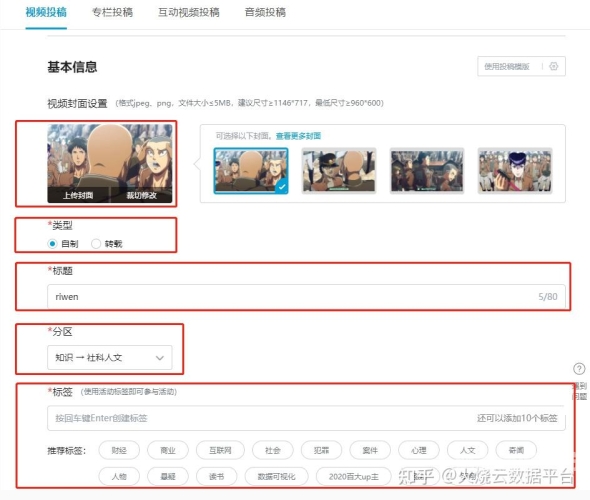Screen dimensions: 590x500
Task: Select first cover thumbnail with checkmark
Action: point(251,171)
